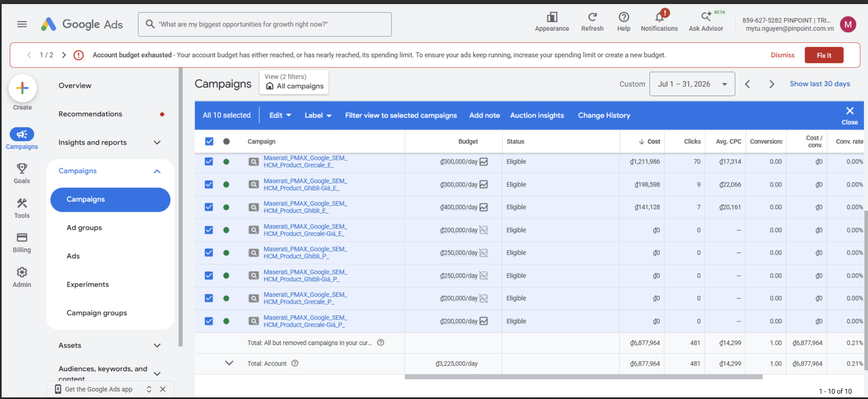This screenshot has height=399, width=868.
Task: Go to previous date range
Action: point(747,84)
